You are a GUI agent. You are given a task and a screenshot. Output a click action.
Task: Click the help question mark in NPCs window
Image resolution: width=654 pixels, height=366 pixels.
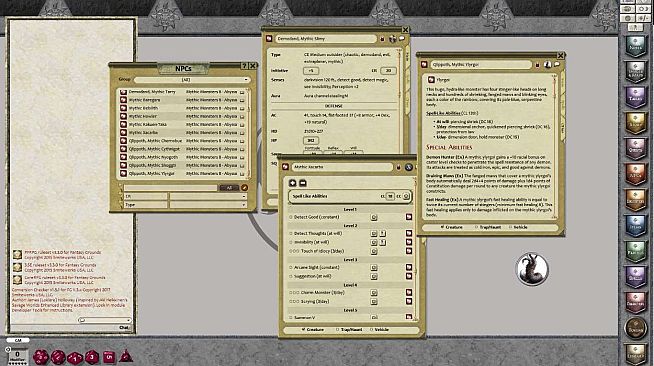tap(244, 66)
